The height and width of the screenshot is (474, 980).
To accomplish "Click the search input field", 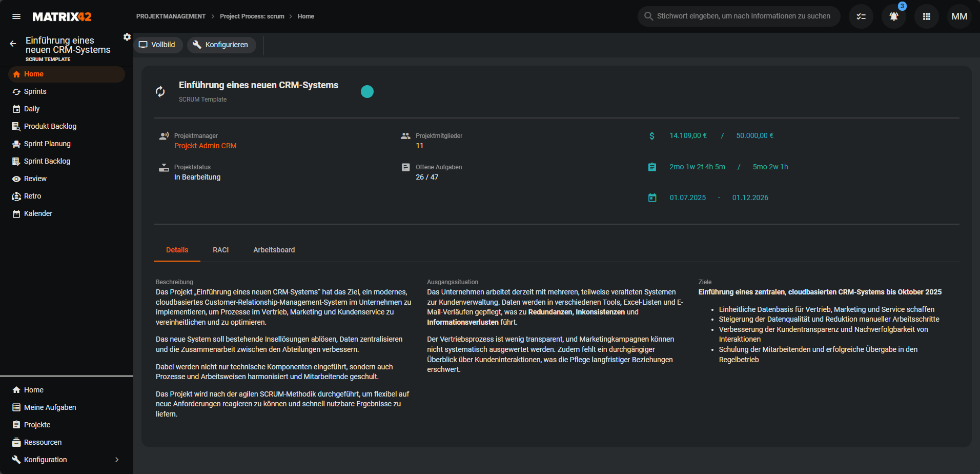I will coord(743,16).
